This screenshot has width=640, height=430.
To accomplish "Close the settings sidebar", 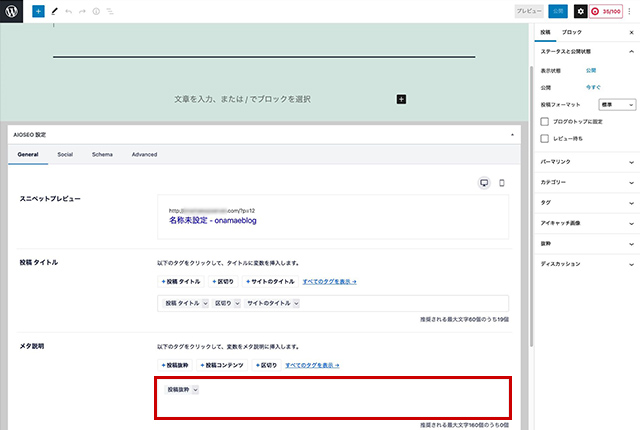I will [x=631, y=33].
